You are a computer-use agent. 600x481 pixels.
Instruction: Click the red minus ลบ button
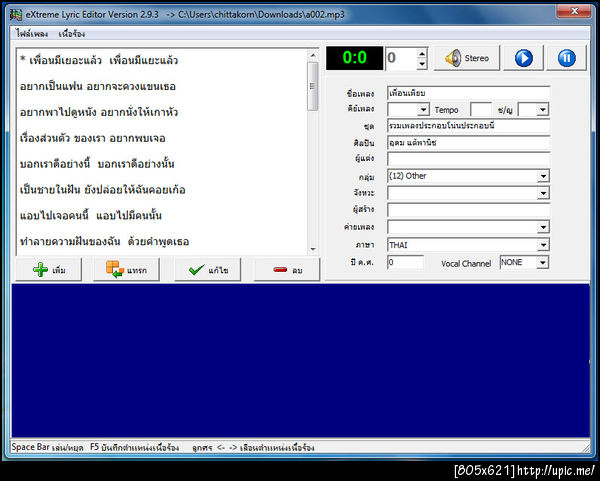(287, 270)
